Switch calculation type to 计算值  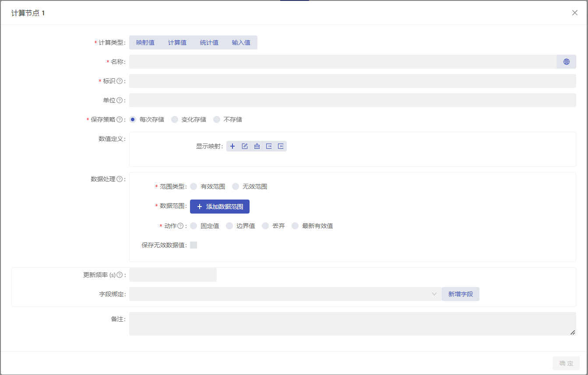tap(177, 42)
